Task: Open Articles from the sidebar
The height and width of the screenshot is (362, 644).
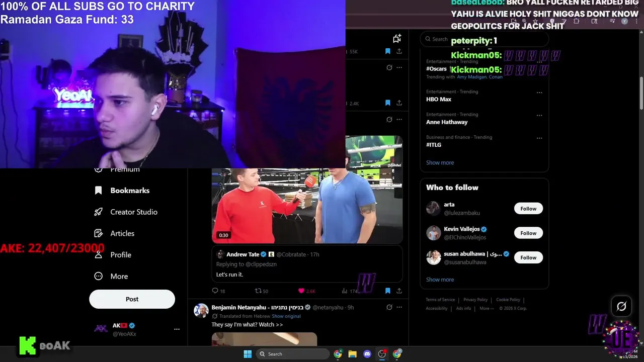Action: 115,233
